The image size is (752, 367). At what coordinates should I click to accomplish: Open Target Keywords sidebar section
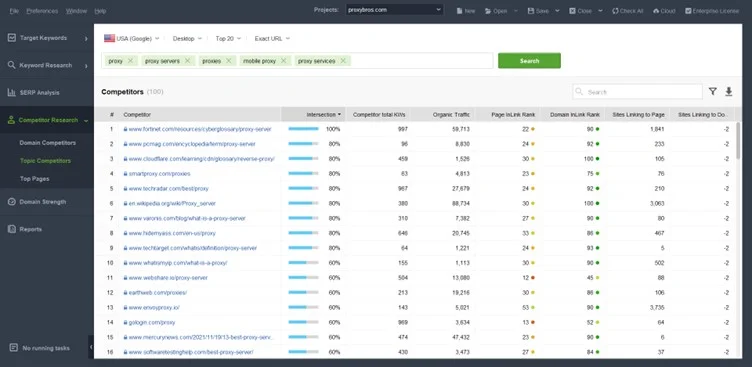coord(47,38)
